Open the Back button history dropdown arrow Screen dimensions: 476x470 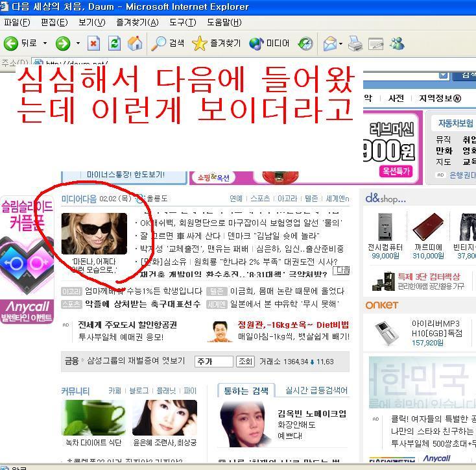[45, 43]
